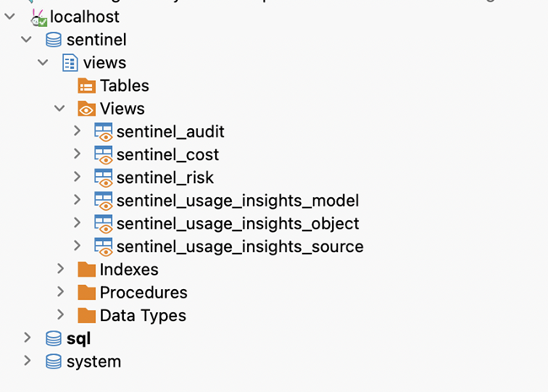
Task: Click the localhost connection icon
Action: click(x=39, y=18)
